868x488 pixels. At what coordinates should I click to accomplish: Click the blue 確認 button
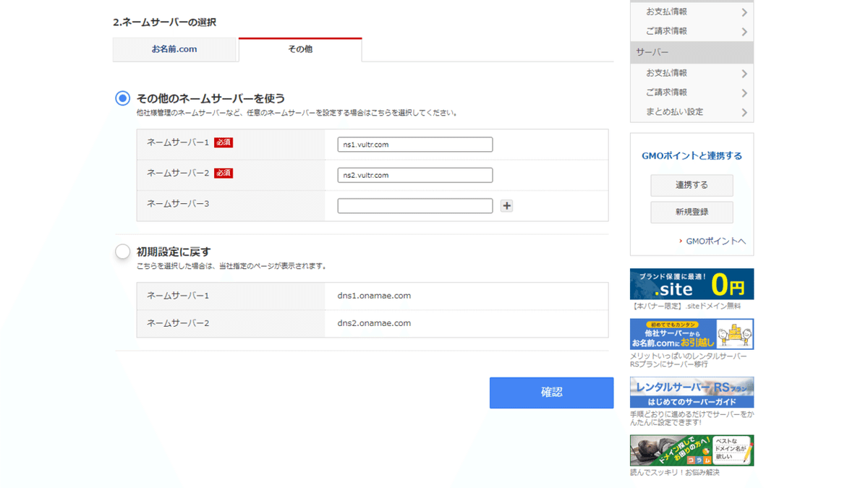coord(551,393)
